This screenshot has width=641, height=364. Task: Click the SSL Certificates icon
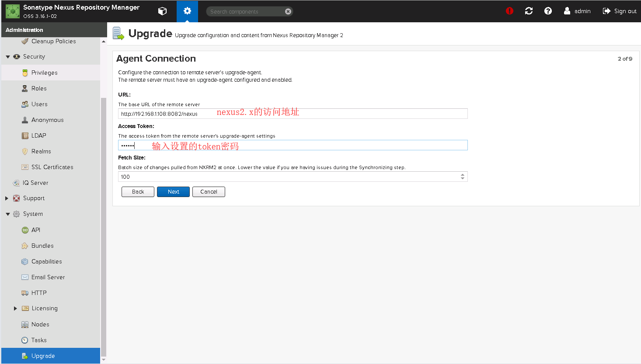[x=25, y=167]
